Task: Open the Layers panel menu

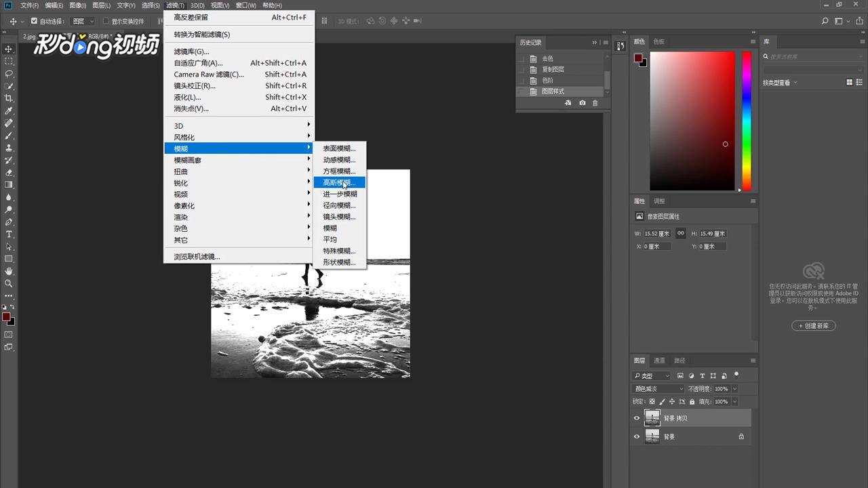Action: [753, 361]
